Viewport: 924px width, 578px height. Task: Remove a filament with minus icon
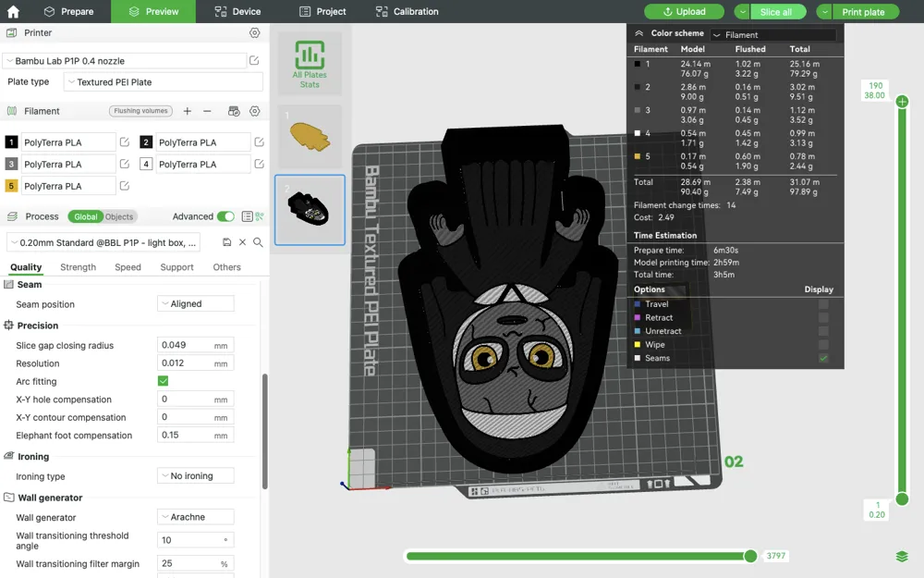207,111
